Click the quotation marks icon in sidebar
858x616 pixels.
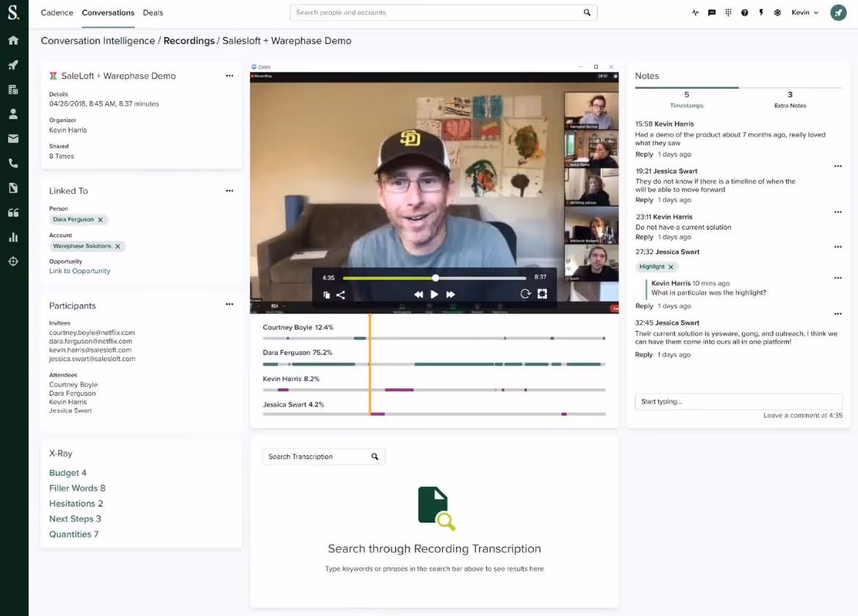13,212
